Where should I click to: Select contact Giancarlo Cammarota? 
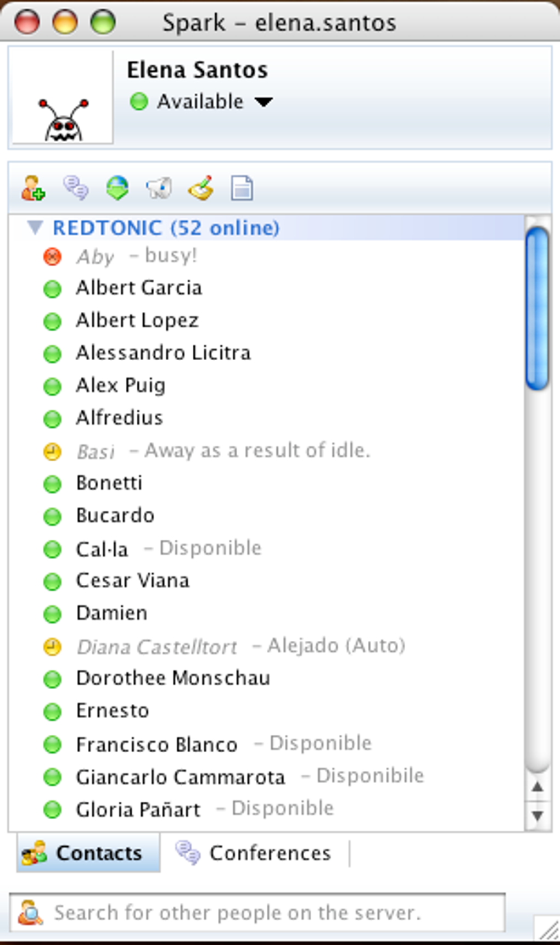coord(180,777)
